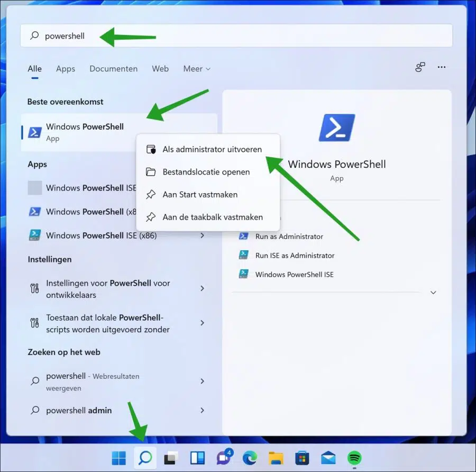
Task: Click the powershell search input field
Action: [x=236, y=36]
